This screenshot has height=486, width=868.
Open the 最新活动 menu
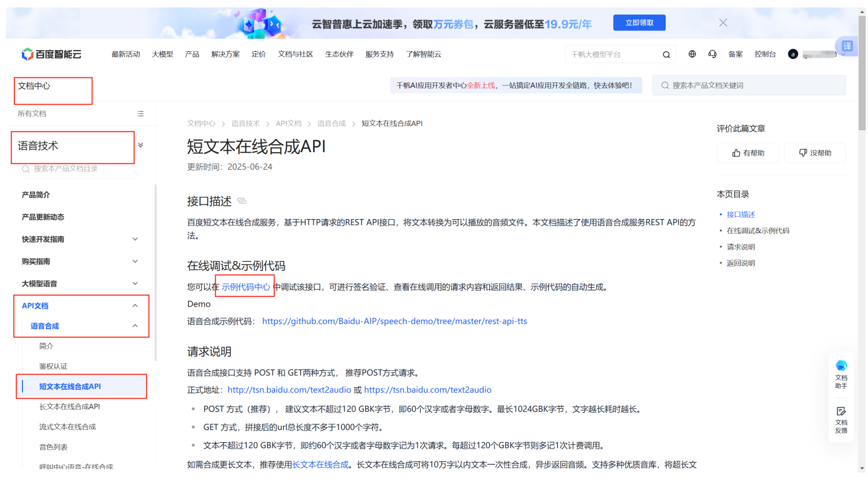click(x=126, y=54)
